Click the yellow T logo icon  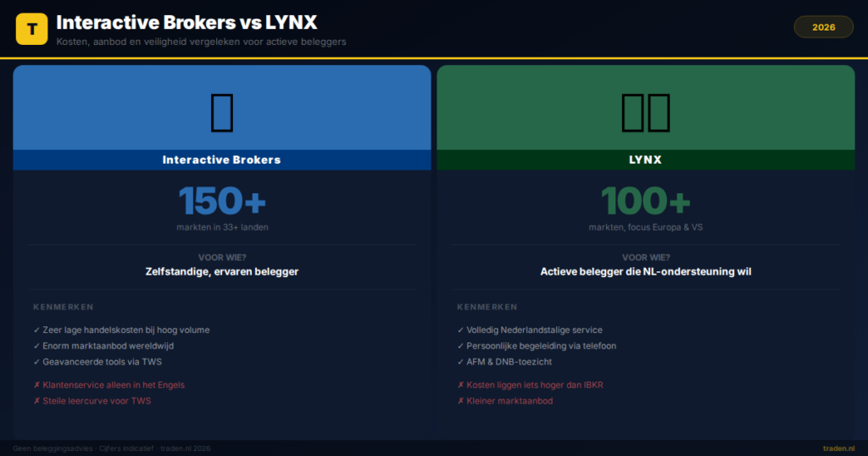pyautogui.click(x=31, y=29)
